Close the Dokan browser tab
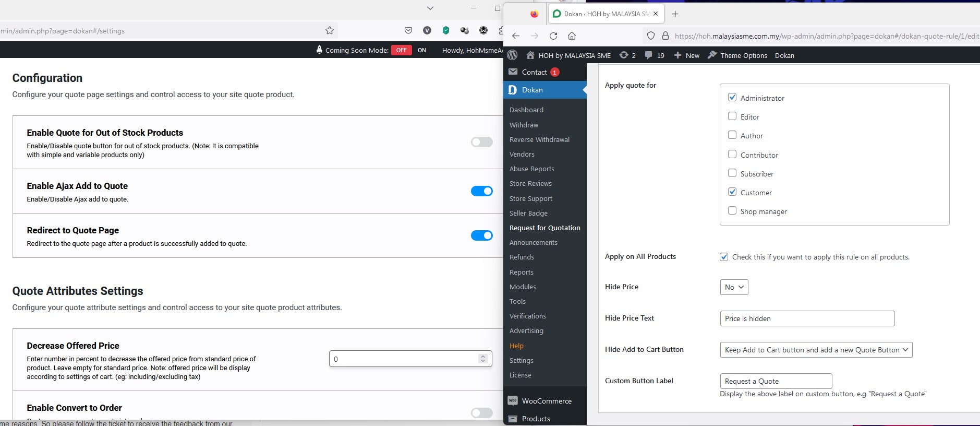This screenshot has width=980, height=426. point(656,14)
